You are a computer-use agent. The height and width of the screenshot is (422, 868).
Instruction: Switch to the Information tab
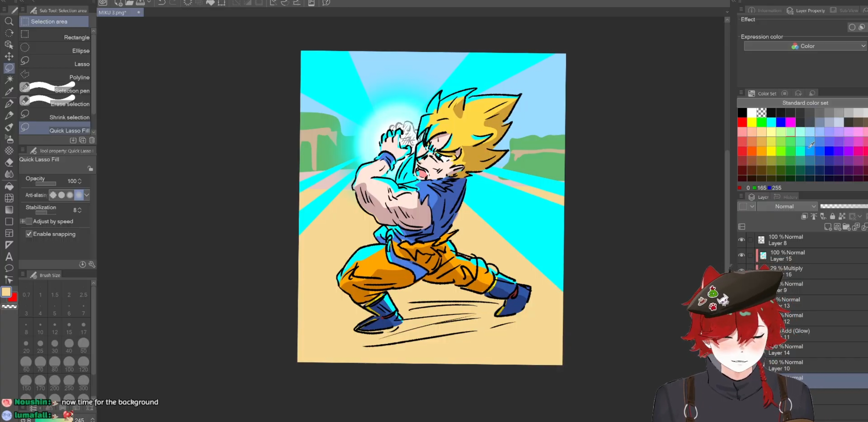[765, 11]
